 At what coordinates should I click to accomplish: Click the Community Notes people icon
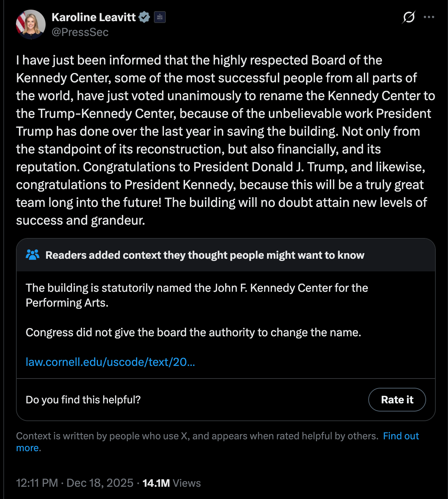coord(33,255)
